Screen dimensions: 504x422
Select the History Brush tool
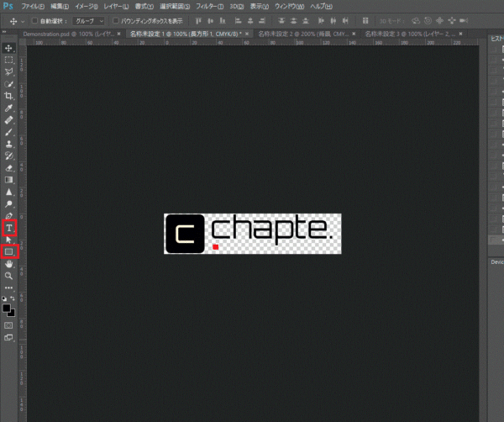8,156
